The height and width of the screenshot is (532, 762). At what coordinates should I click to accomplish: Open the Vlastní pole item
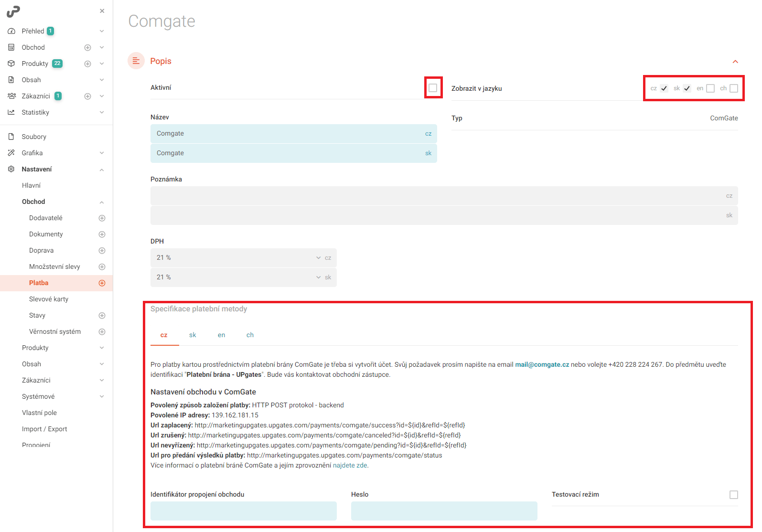[39, 413]
